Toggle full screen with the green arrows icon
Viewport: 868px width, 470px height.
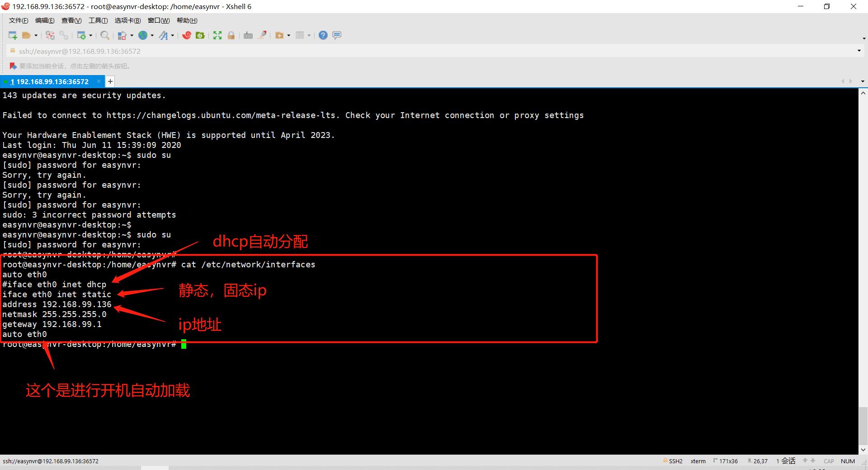click(x=217, y=35)
